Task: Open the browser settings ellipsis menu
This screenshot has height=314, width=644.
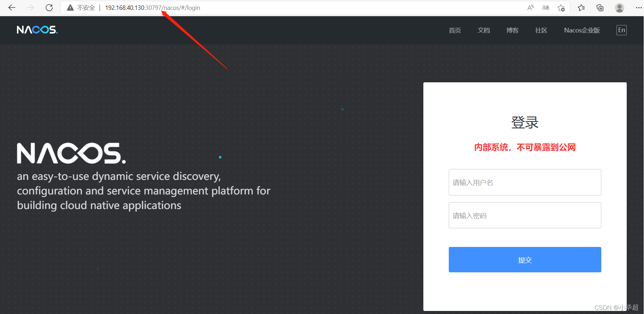Action: pyautogui.click(x=639, y=7)
